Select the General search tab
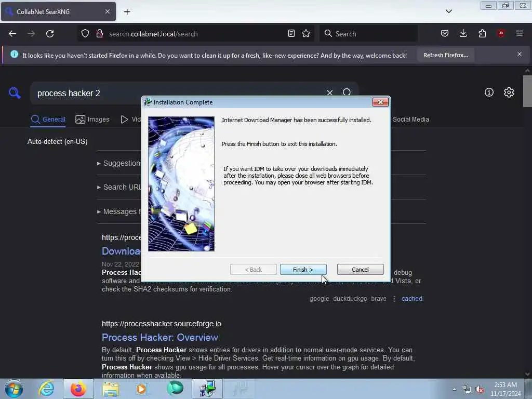This screenshot has height=399, width=532. (48, 119)
